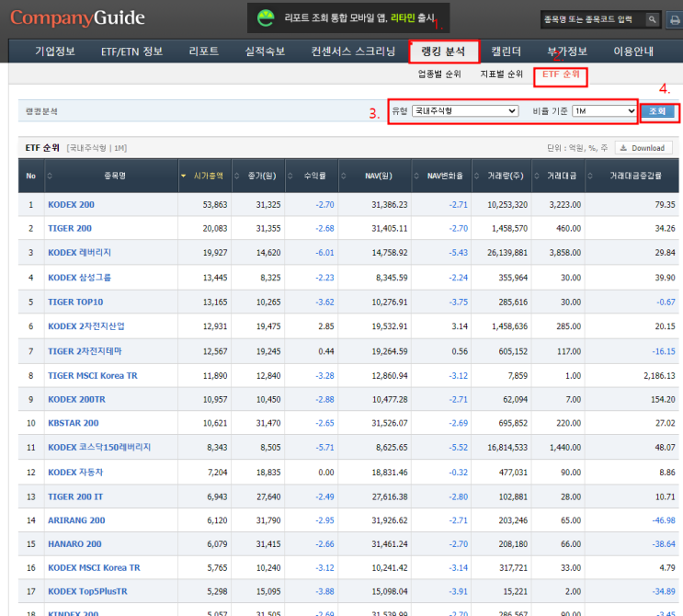The width and height of the screenshot is (683, 616).
Task: Open the 리포트 menu
Action: pyautogui.click(x=204, y=51)
